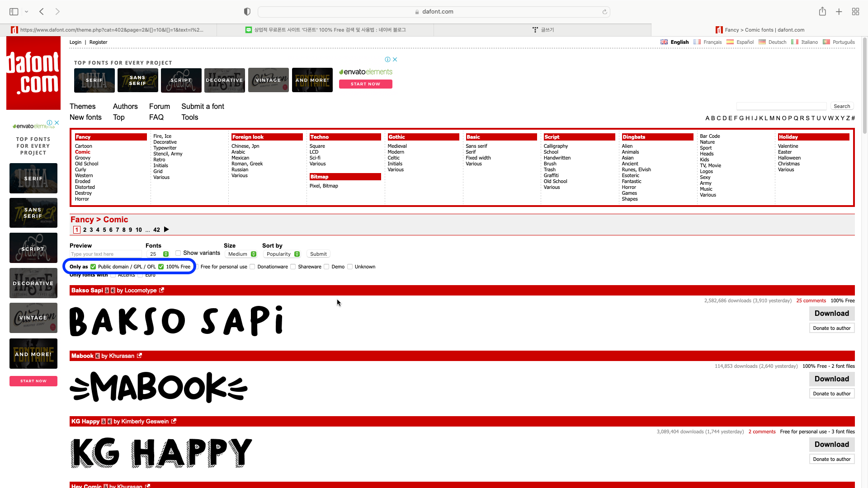Image resolution: width=868 pixels, height=488 pixels.
Task: Enable the Show variants checkbox
Action: pyautogui.click(x=178, y=253)
